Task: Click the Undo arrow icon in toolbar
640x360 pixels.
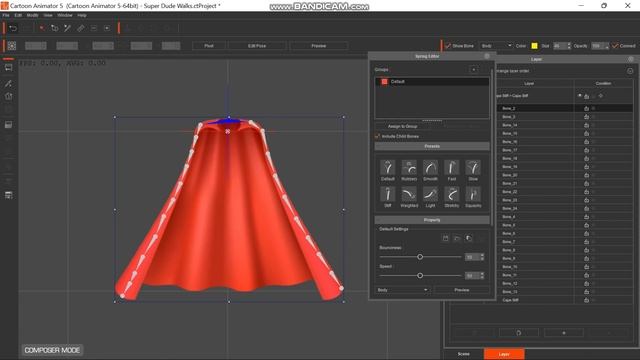Action: (13, 28)
